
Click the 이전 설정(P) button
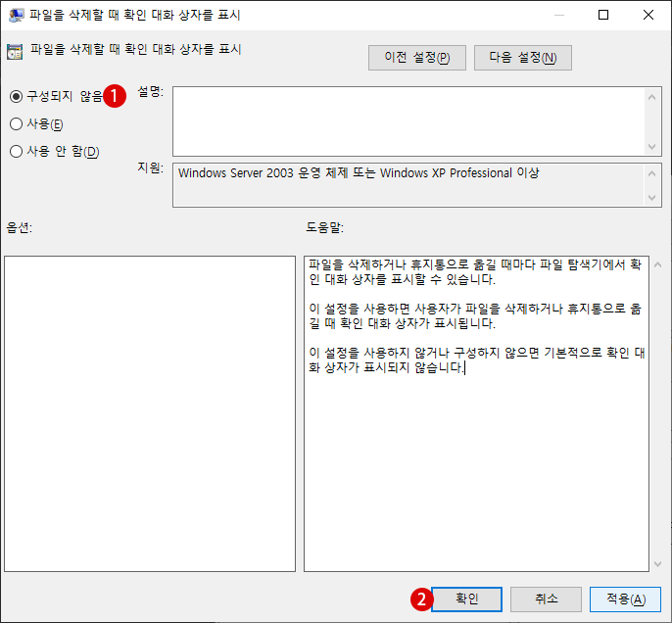pos(417,58)
